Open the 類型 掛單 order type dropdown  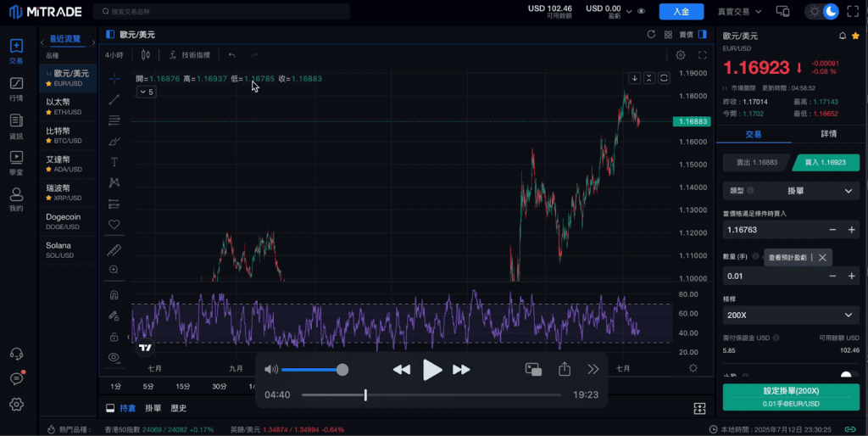(x=791, y=191)
